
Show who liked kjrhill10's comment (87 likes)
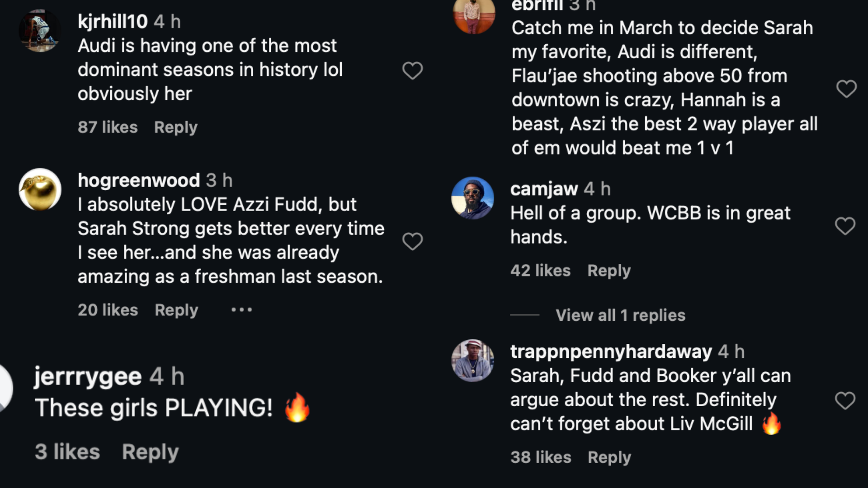[108, 127]
